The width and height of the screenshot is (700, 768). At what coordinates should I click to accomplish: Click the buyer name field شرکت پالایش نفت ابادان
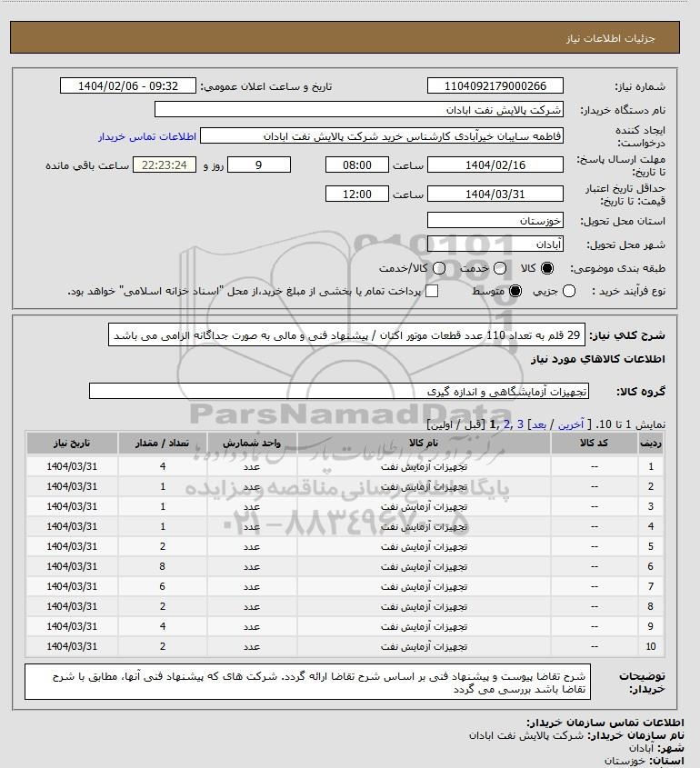358,109
